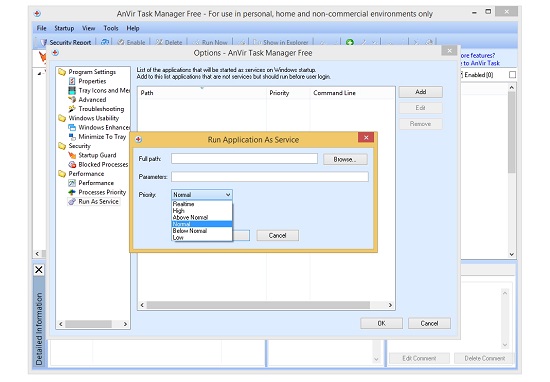Click Show in Explorer toolbar button
The width and height of the screenshot is (550, 382).
[281, 42]
